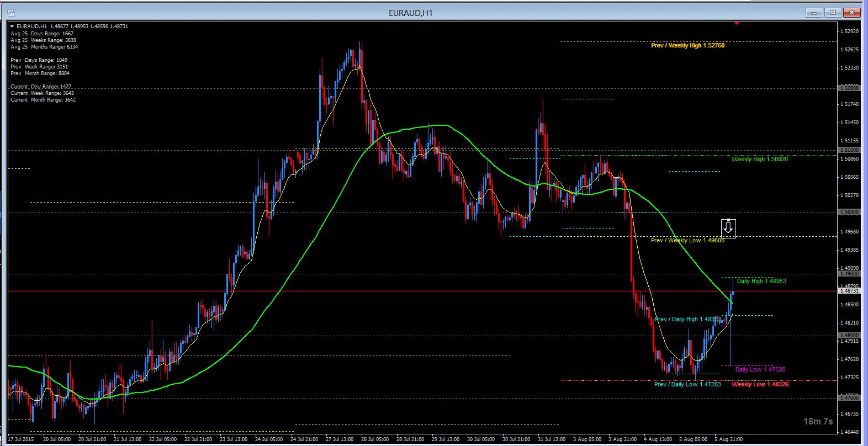
Task: Select the Prev / Weekly Low 1.49608 label
Action: 687,240
